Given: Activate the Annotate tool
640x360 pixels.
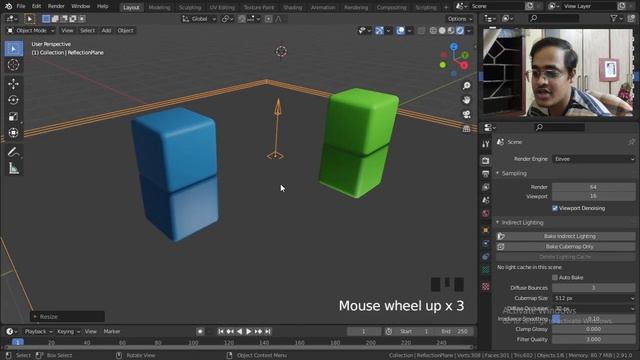Looking at the screenshot, I should point(13,152).
